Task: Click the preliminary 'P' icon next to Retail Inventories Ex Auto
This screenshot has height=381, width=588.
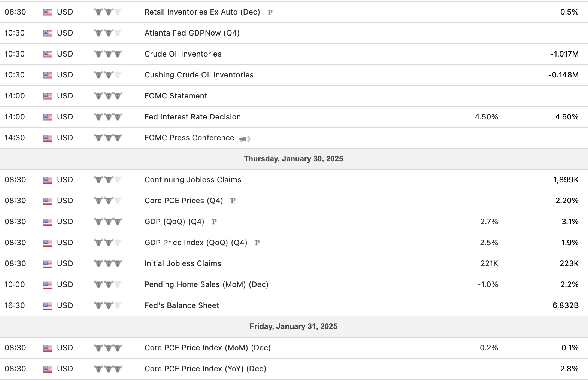Action: coord(270,12)
